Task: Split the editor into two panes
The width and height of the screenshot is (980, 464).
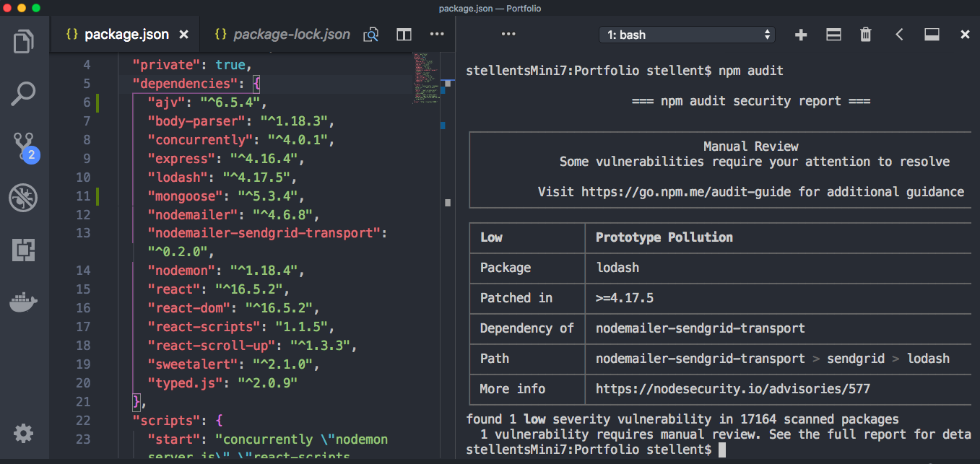Action: [404, 34]
